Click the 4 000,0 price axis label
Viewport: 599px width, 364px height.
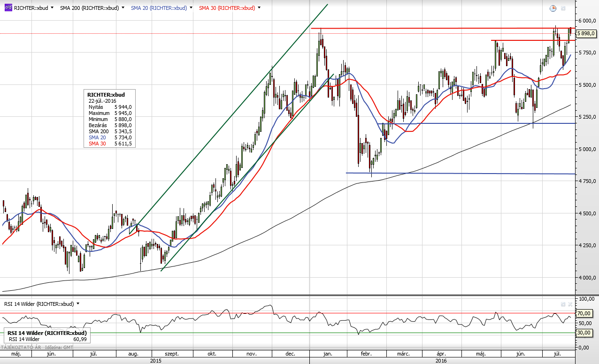pyautogui.click(x=586, y=278)
